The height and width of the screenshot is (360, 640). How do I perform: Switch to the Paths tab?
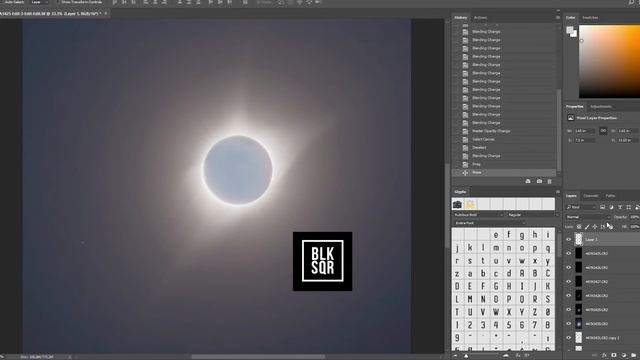[x=610, y=196]
